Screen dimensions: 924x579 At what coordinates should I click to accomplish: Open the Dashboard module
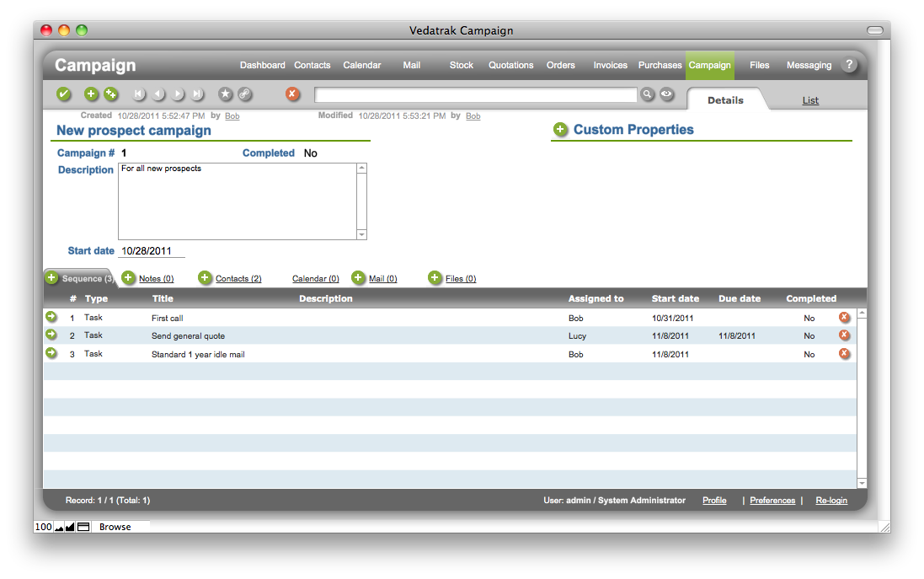pyautogui.click(x=262, y=65)
